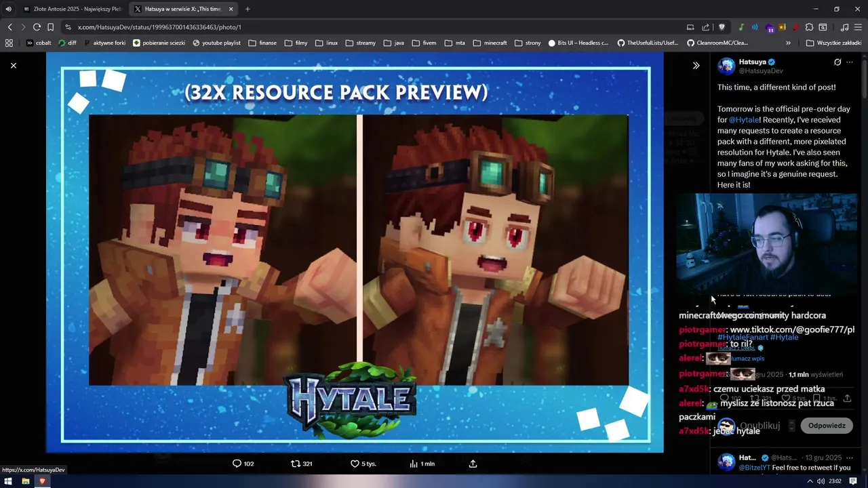The height and width of the screenshot is (488, 868).
Task: Open the Extensions puzzle-piece menu
Action: click(809, 27)
